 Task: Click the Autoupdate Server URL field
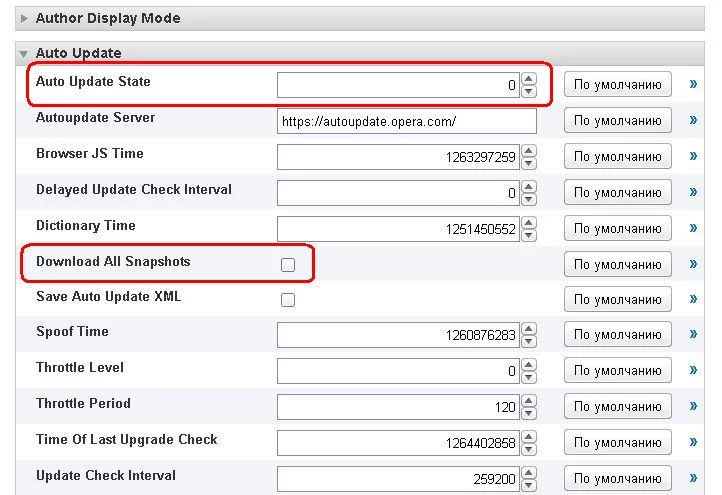(406, 121)
